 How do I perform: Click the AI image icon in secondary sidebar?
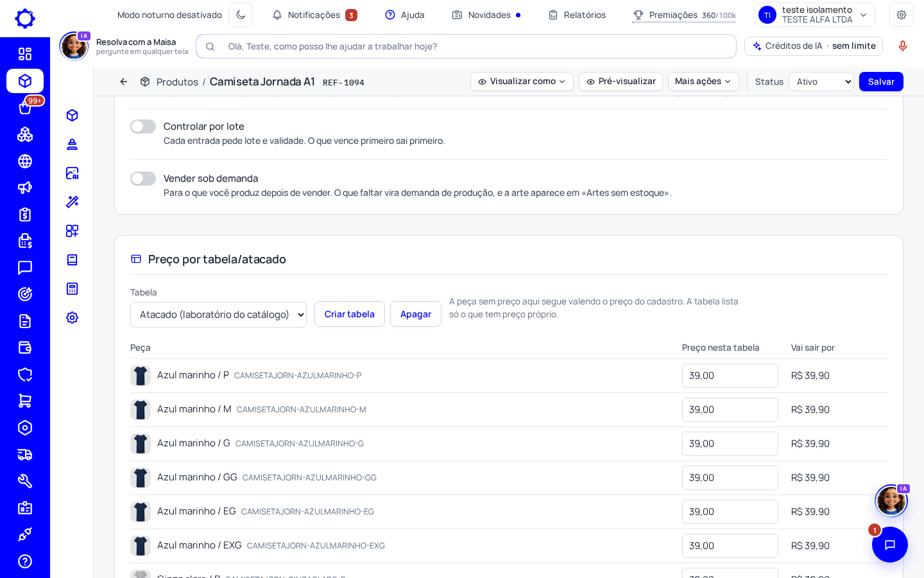point(72,173)
